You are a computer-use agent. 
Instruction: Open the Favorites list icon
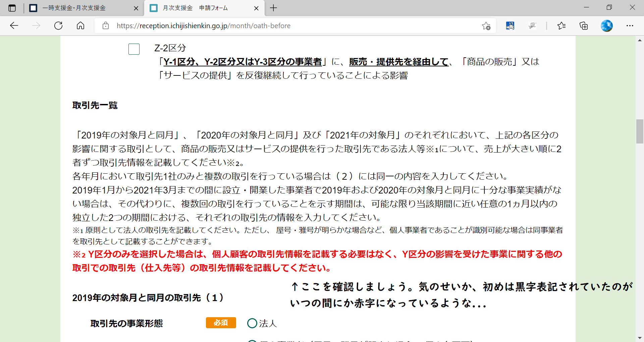561,26
